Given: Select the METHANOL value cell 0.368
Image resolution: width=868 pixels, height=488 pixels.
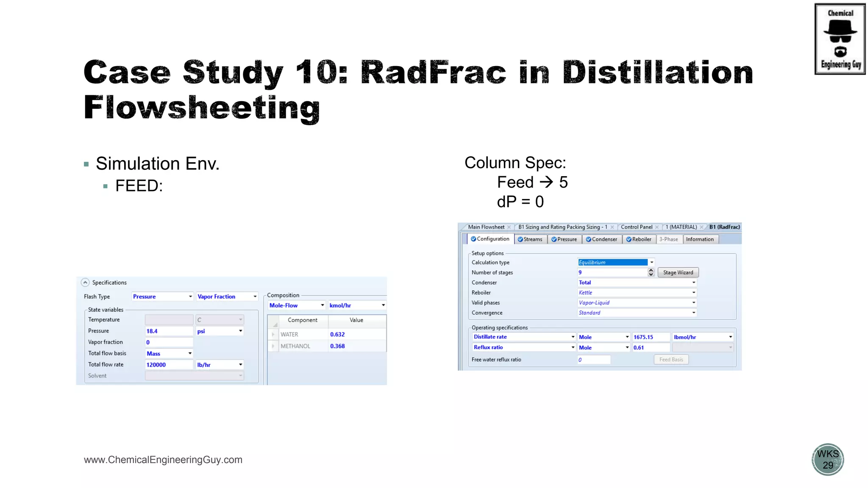Looking at the screenshot, I should pyautogui.click(x=357, y=346).
